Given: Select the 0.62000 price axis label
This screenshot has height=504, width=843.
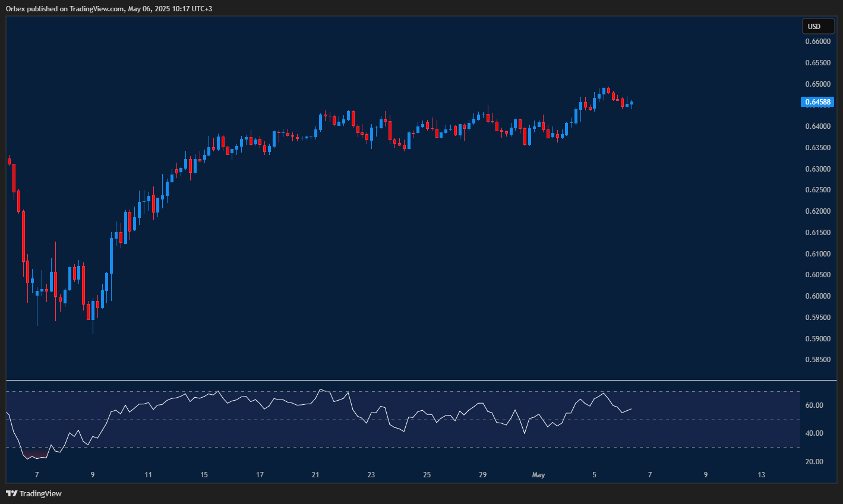Looking at the screenshot, I should (x=817, y=211).
